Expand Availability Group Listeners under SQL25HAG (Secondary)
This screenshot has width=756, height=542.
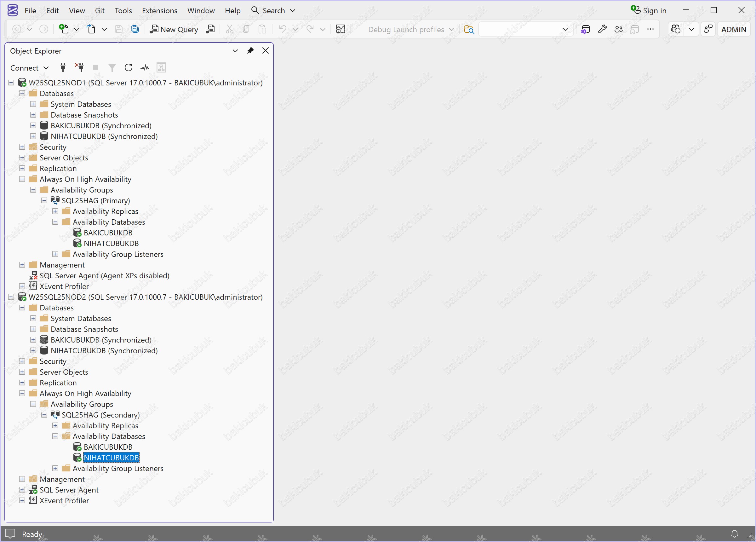point(55,468)
